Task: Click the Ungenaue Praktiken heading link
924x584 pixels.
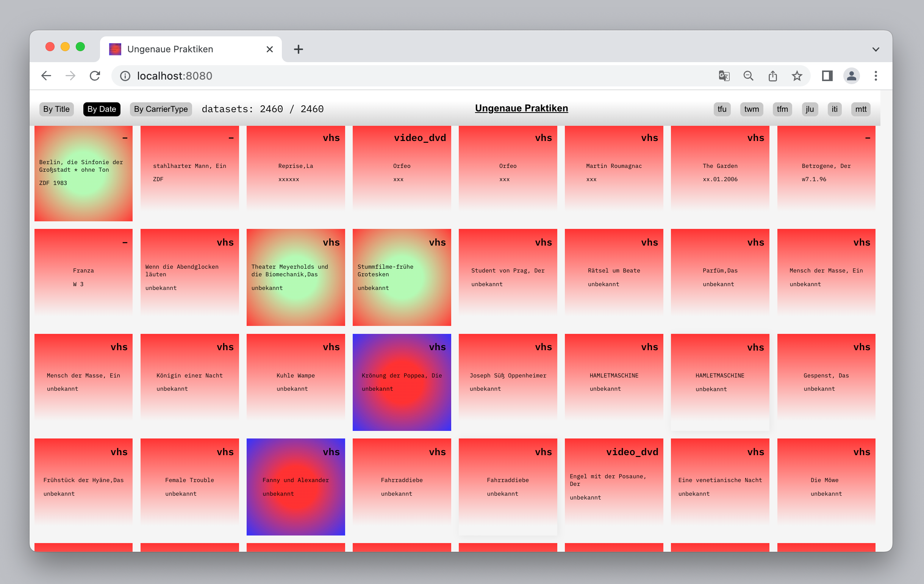Action: pyautogui.click(x=521, y=108)
